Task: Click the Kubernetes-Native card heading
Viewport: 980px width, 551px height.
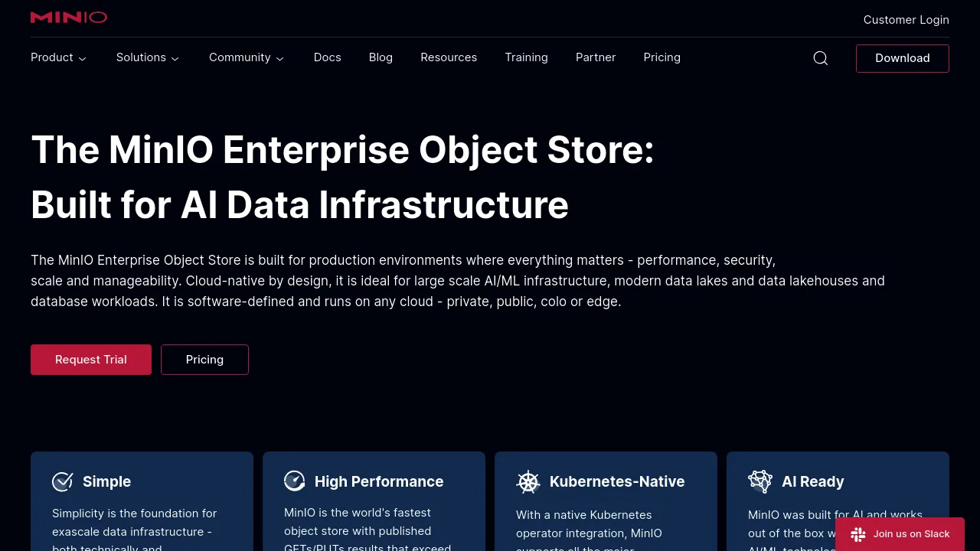Action: (617, 481)
